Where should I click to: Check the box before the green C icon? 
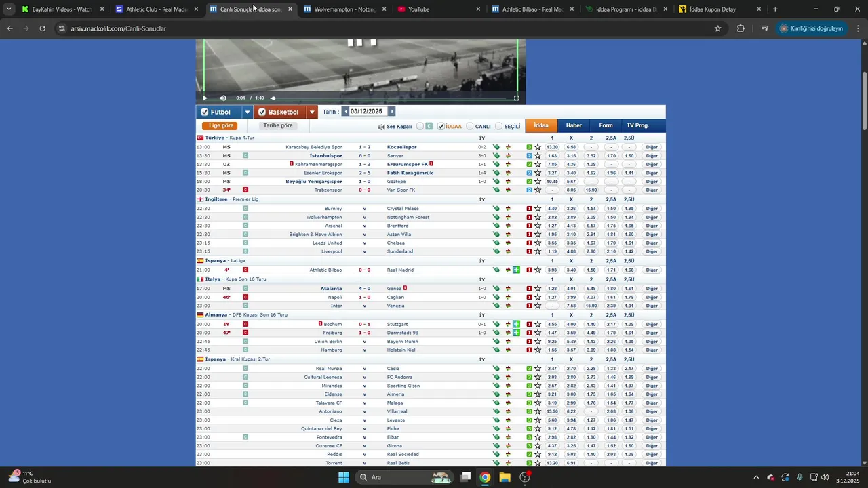click(x=420, y=126)
